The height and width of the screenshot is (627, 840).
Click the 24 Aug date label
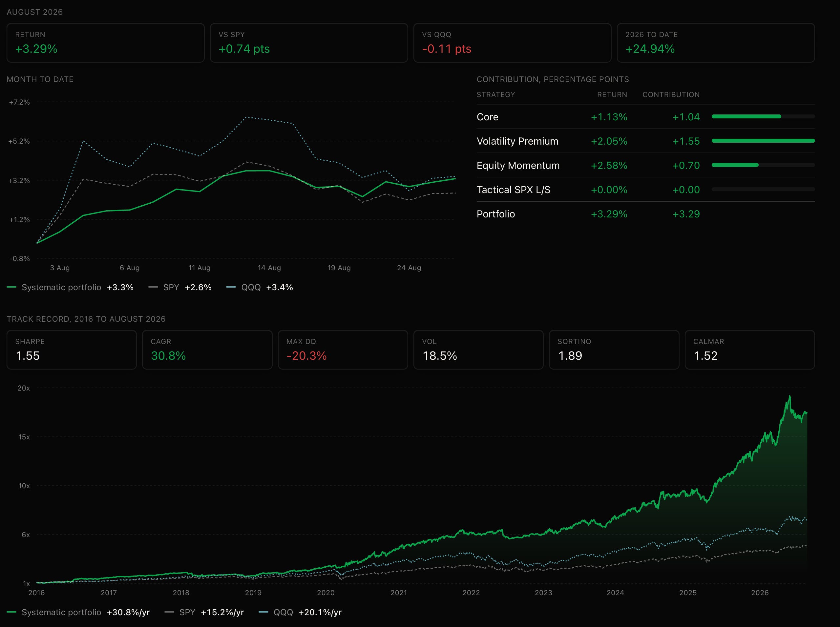pos(409,268)
